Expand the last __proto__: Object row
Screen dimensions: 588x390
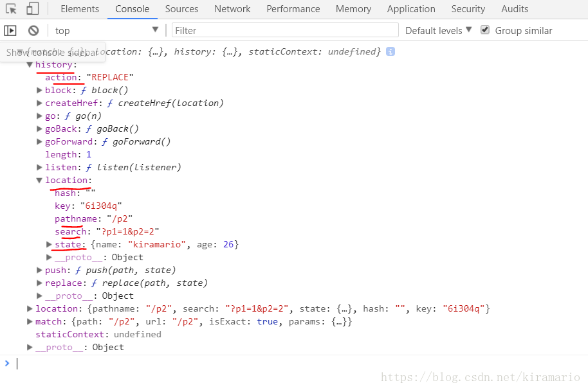point(30,348)
